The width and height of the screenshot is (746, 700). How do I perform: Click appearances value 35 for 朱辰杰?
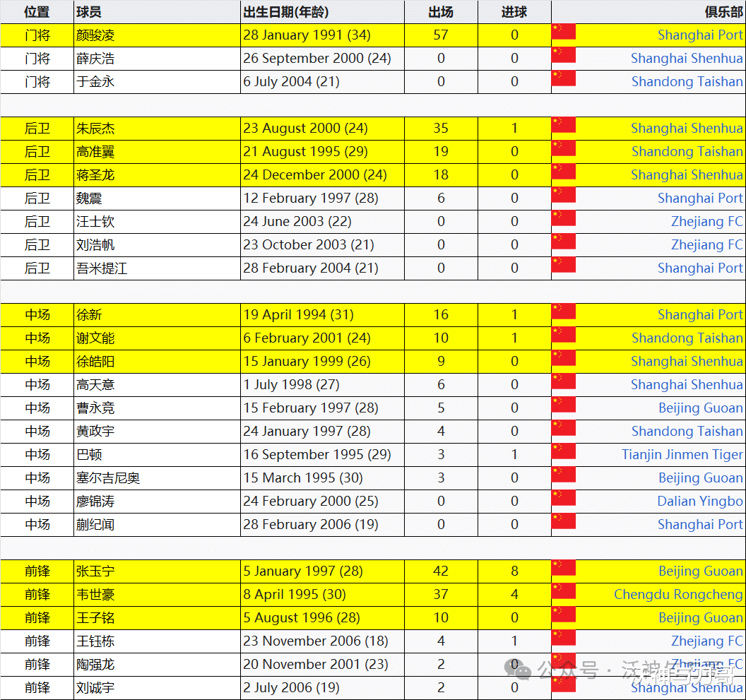(441, 129)
